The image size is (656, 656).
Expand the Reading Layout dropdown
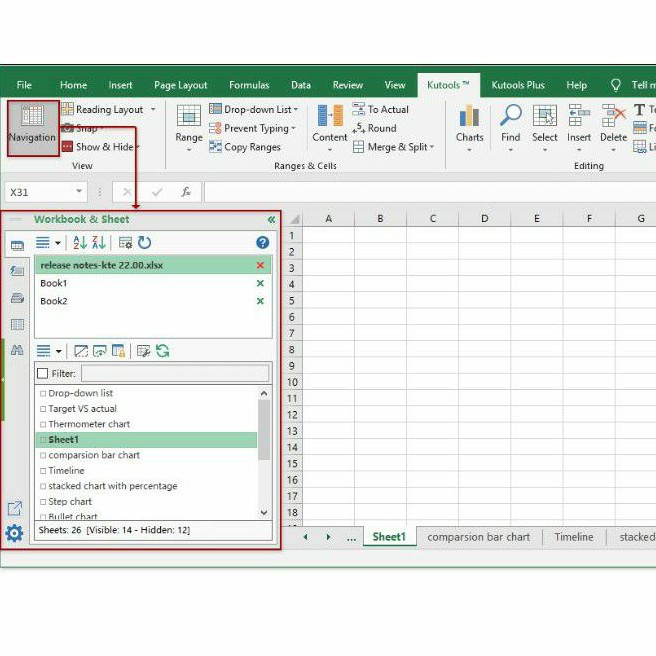coord(152,110)
